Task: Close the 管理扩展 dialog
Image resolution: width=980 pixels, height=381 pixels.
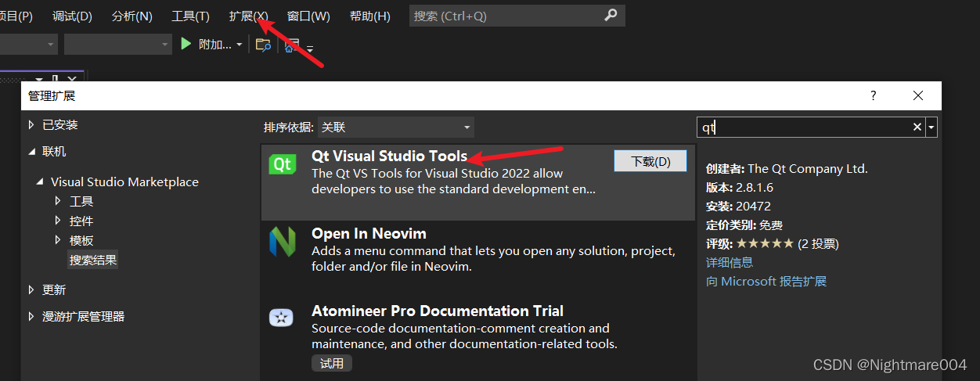Action: pos(918,95)
